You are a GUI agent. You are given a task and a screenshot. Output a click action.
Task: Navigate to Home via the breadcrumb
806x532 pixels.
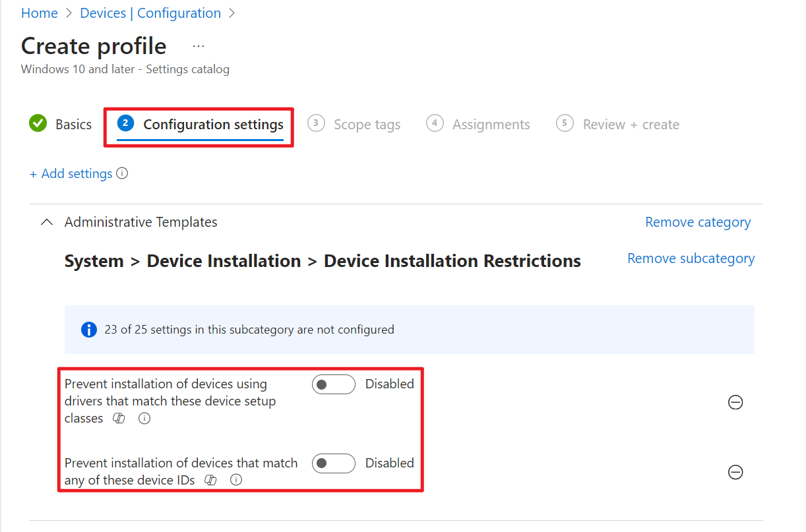coord(39,13)
